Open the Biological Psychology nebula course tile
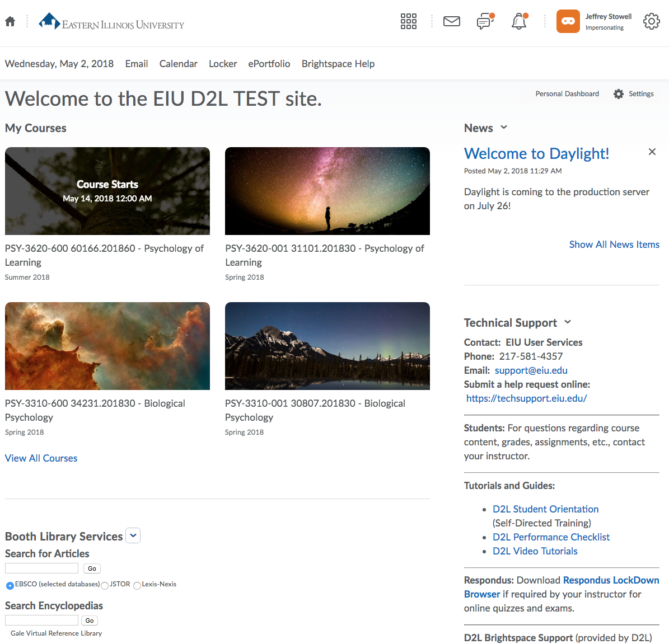The image size is (669, 644). [x=107, y=346]
